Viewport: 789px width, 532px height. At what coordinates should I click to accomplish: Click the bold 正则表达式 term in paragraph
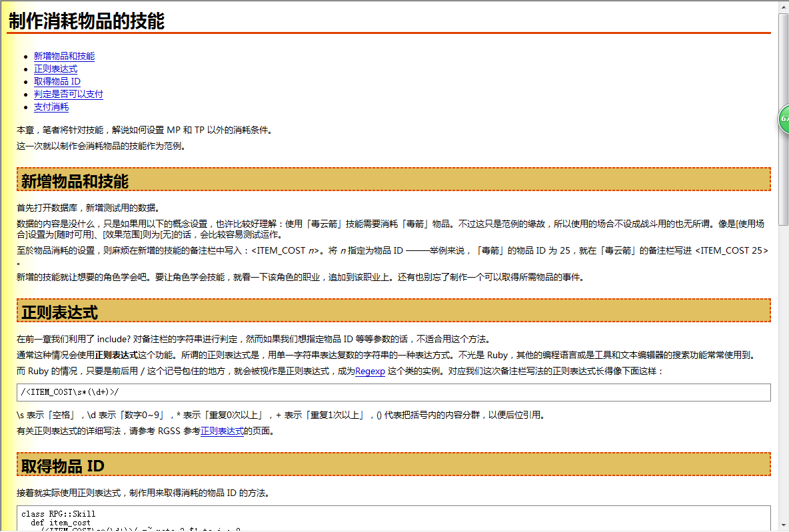tap(116, 355)
